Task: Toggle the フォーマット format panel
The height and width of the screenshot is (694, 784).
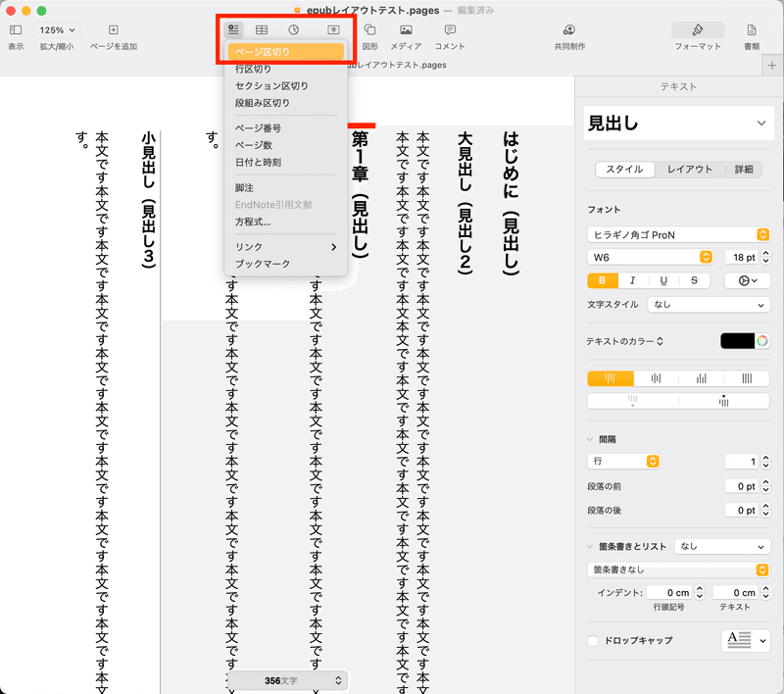Action: pyautogui.click(x=698, y=30)
